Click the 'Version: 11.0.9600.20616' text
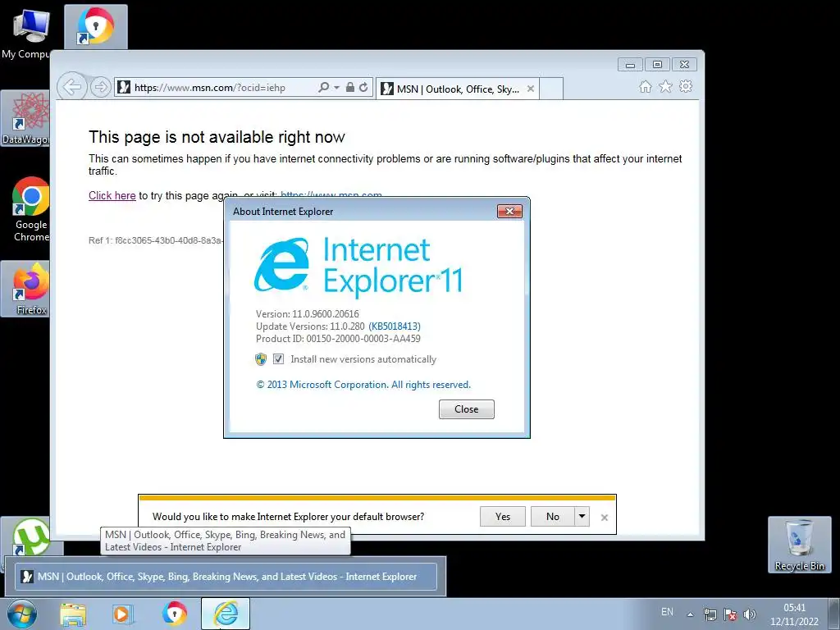The height and width of the screenshot is (630, 840). pyautogui.click(x=308, y=314)
